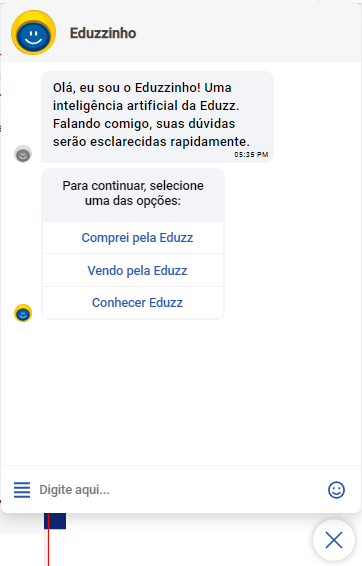Click the large Eduzzinho avatar in the header
Viewport: 362px width, 566px height.
pos(34,33)
